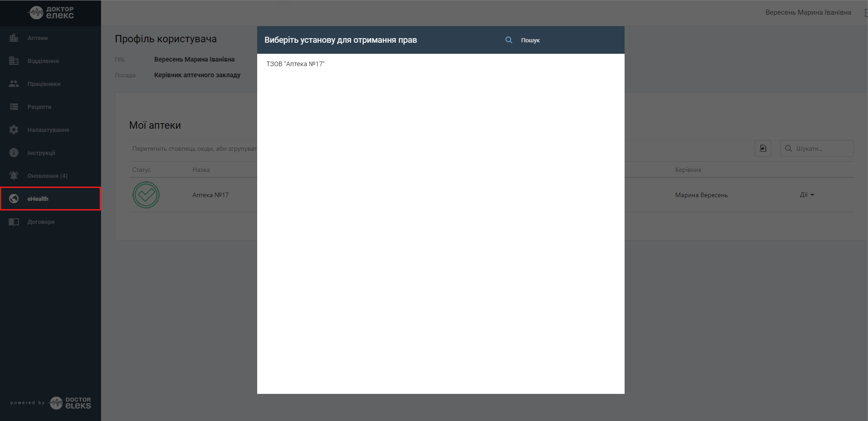This screenshot has height=421, width=868.
Task: Open the Рецепти list icon
Action: (14, 107)
